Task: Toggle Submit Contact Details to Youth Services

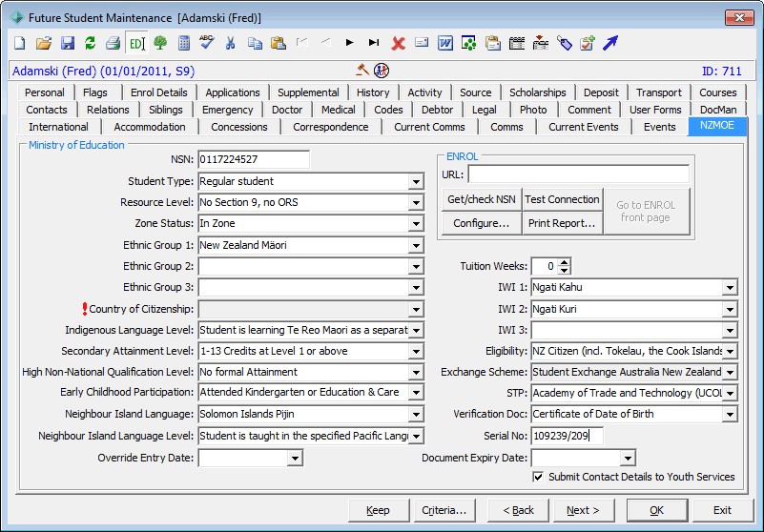Action: click(538, 477)
